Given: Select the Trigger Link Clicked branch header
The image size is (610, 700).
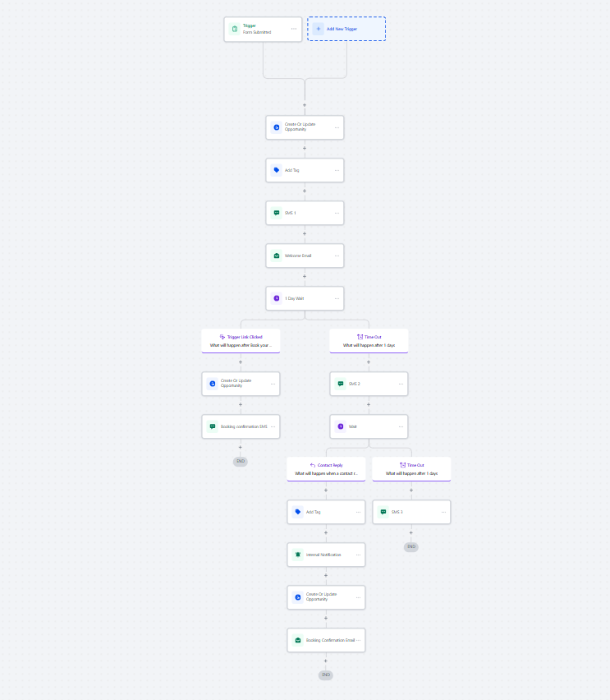Looking at the screenshot, I should (241, 337).
